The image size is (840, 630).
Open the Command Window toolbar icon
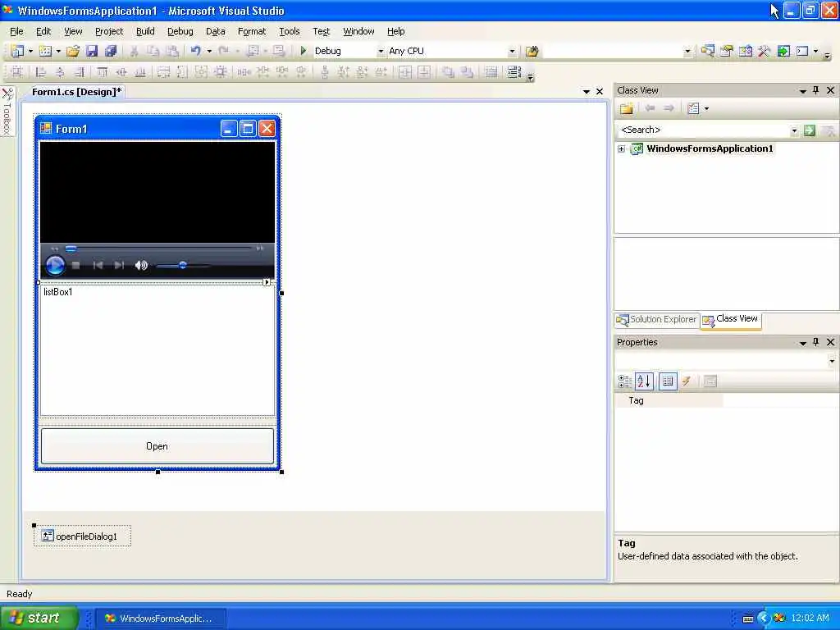tap(802, 51)
